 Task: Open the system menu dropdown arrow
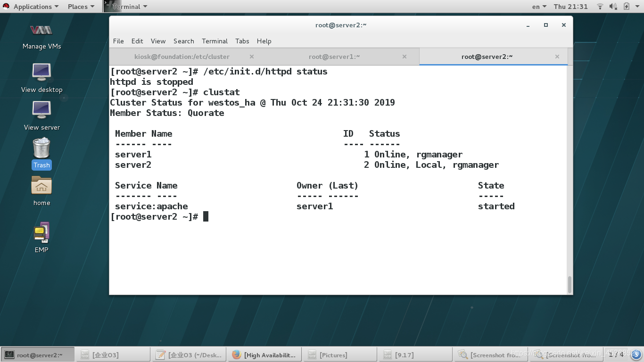[x=636, y=7]
